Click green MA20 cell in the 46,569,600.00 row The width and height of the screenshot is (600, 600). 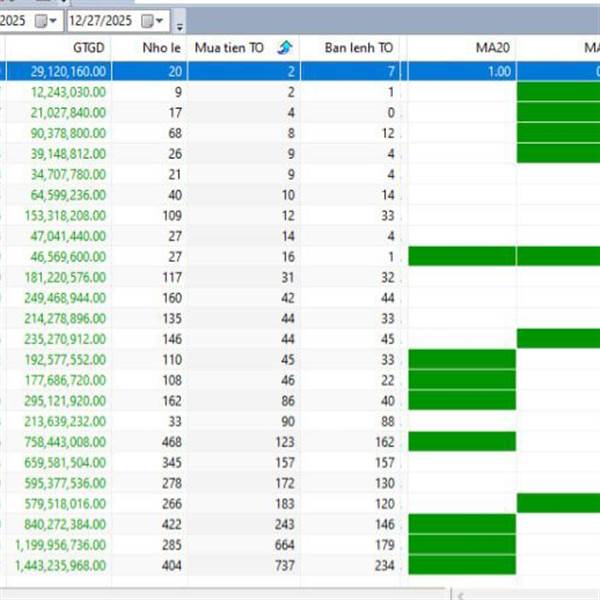click(462, 256)
